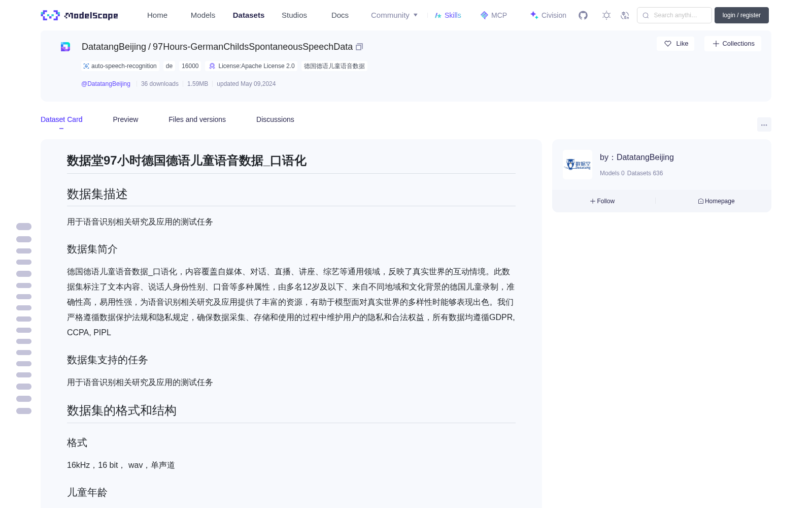Viewport: 812px width, 508px height.
Task: Click '1.59MB' size text
Action: coord(197,84)
